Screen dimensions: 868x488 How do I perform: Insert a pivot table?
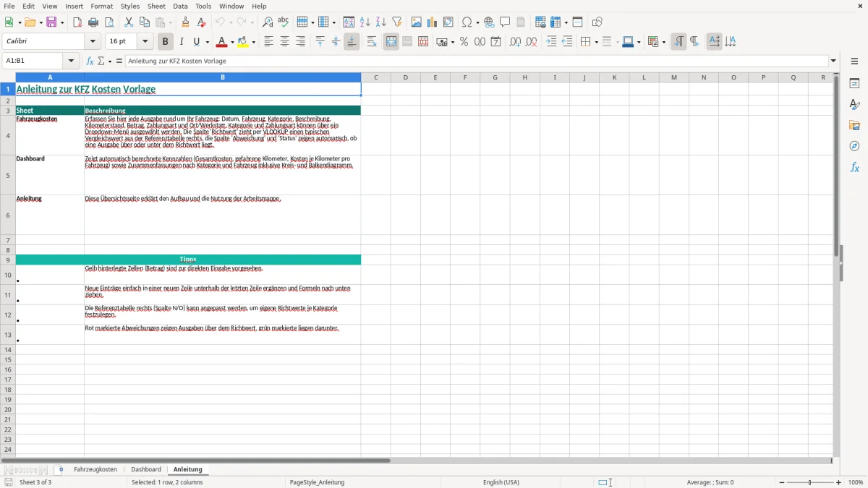tap(448, 22)
